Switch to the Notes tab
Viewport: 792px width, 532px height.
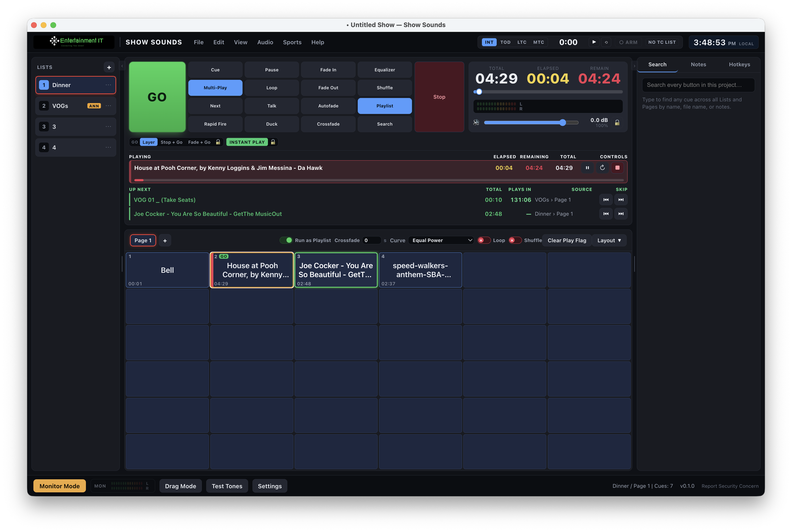(x=698, y=64)
